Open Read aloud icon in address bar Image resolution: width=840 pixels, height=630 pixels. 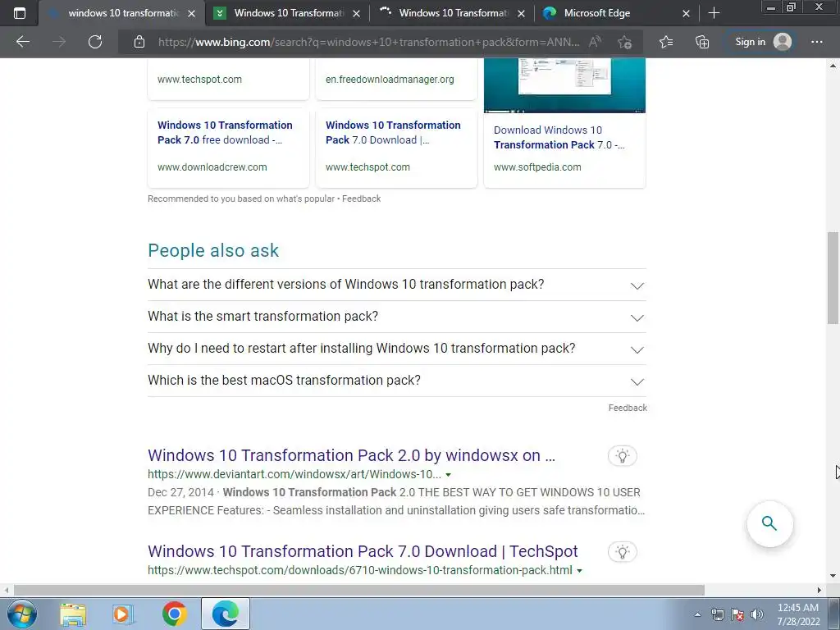(595, 42)
